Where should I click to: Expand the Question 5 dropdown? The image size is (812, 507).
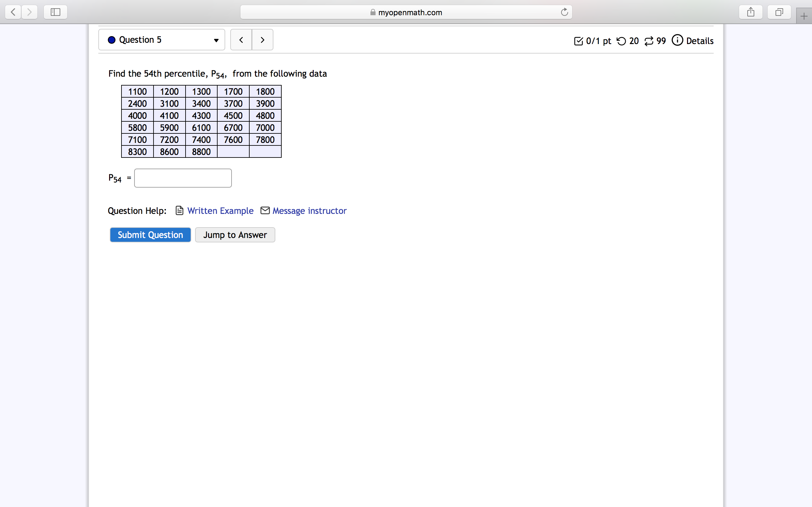tap(216, 40)
